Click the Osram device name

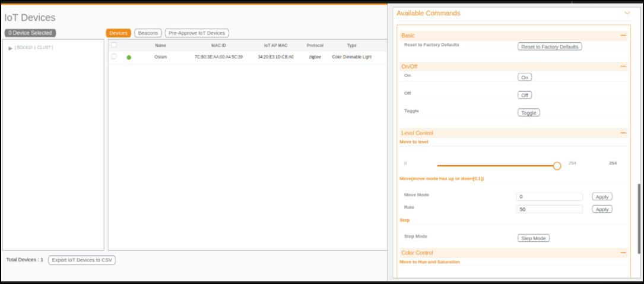click(x=161, y=57)
